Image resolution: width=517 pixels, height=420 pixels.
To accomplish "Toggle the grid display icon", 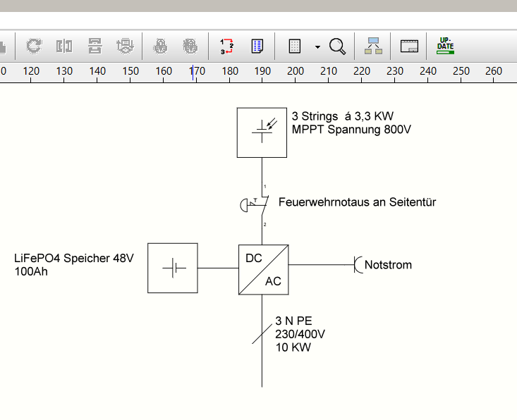I will click(294, 46).
